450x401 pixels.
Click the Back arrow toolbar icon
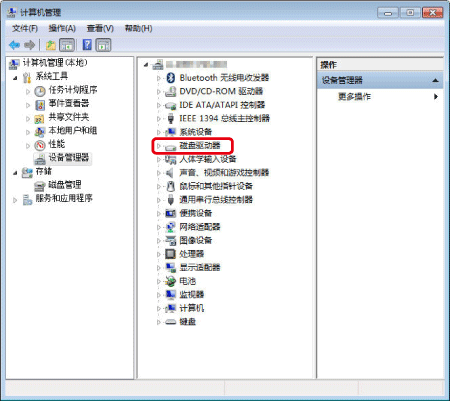click(14, 45)
